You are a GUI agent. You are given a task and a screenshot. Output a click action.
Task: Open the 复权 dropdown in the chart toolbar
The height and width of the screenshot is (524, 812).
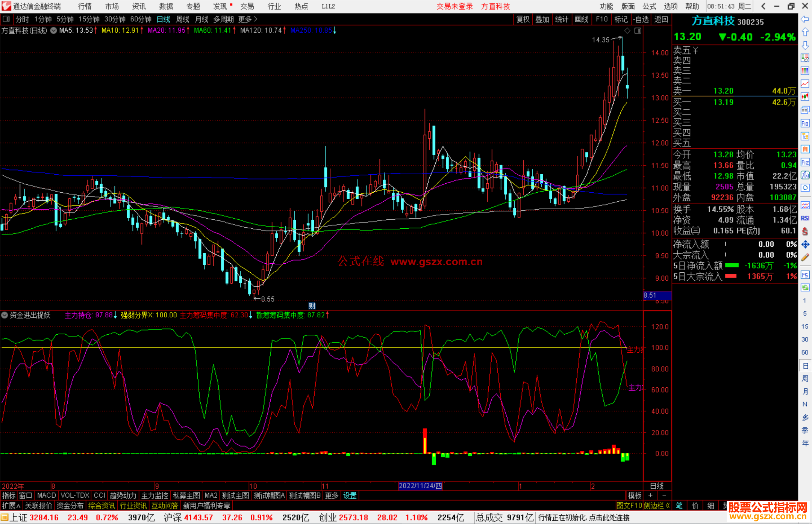tap(523, 19)
